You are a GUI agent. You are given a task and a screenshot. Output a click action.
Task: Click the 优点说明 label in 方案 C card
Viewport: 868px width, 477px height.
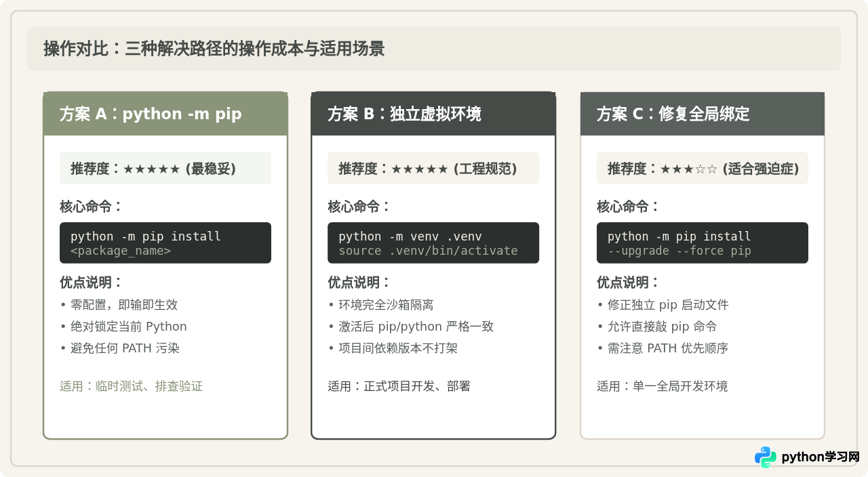tap(629, 283)
